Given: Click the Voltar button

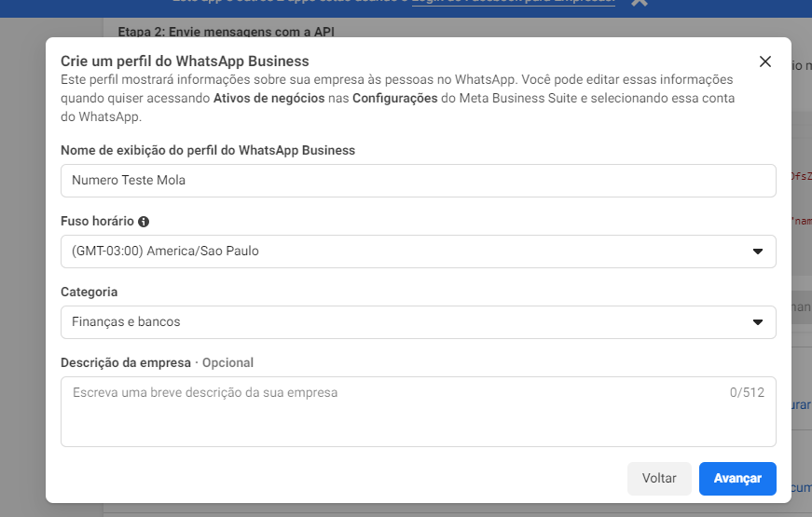Looking at the screenshot, I should (659, 478).
